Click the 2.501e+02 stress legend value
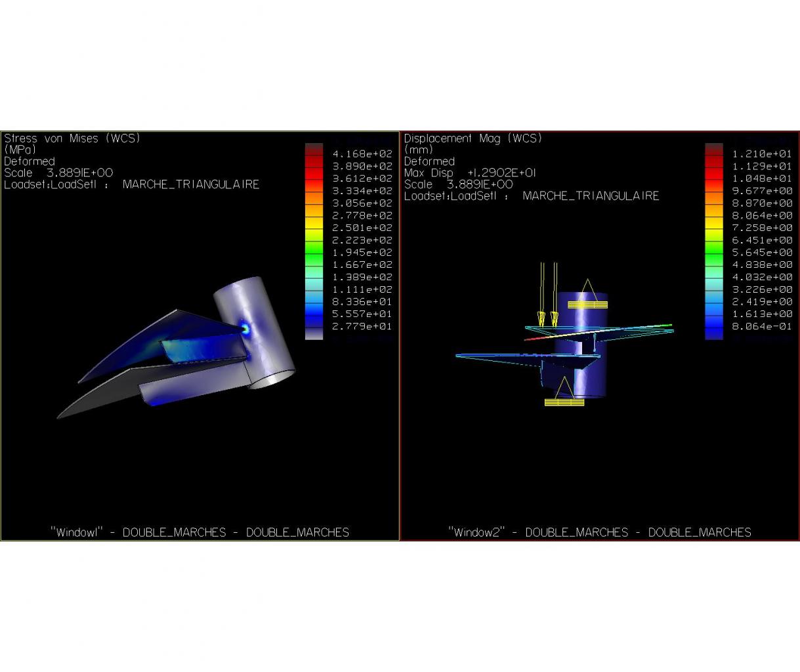800x672 pixels. point(362,228)
